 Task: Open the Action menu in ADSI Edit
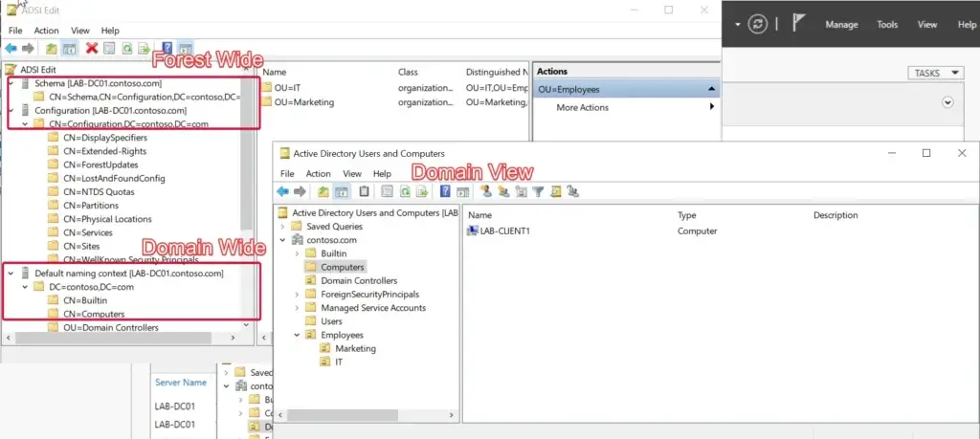pos(46,31)
